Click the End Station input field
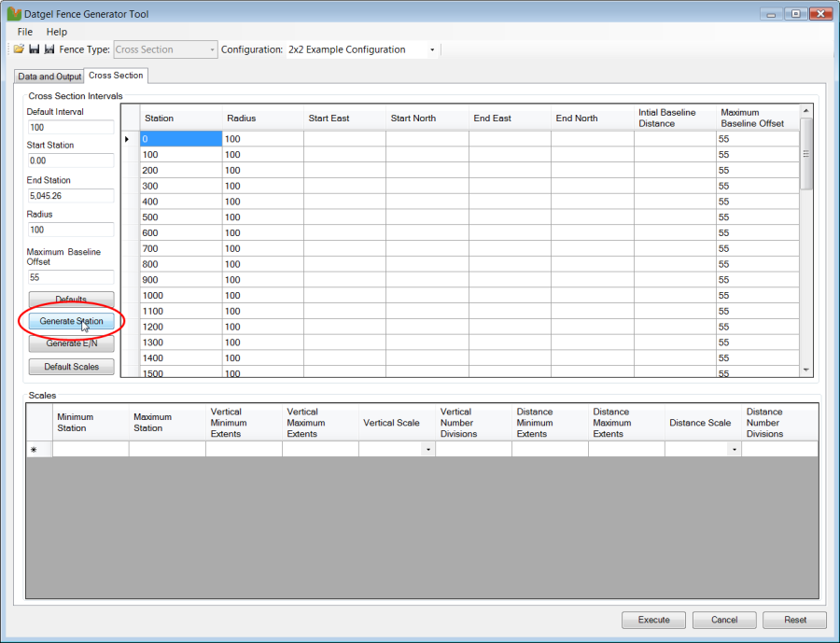The height and width of the screenshot is (643, 840). pos(70,196)
